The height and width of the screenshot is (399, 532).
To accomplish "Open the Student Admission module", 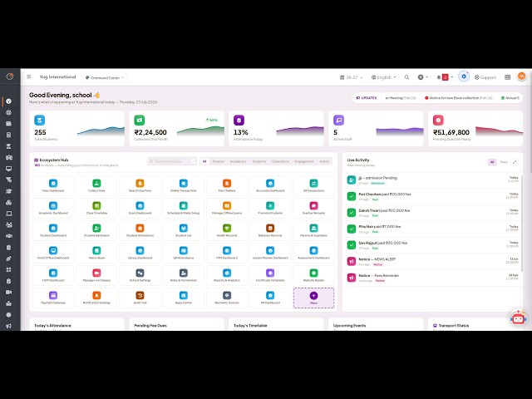I will coord(96,230).
